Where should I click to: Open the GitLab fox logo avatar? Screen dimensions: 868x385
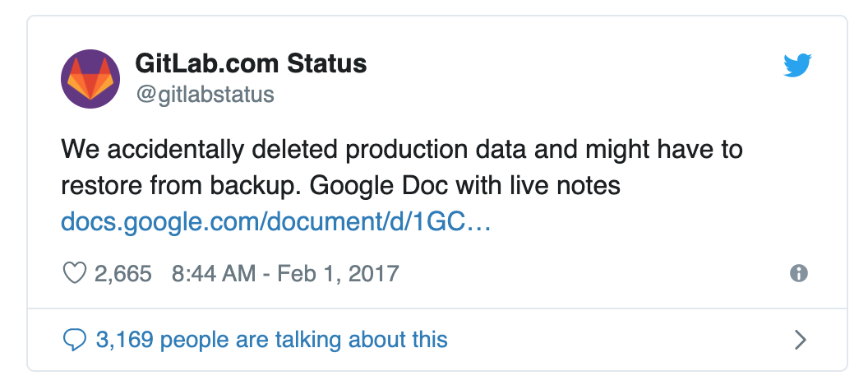90,79
